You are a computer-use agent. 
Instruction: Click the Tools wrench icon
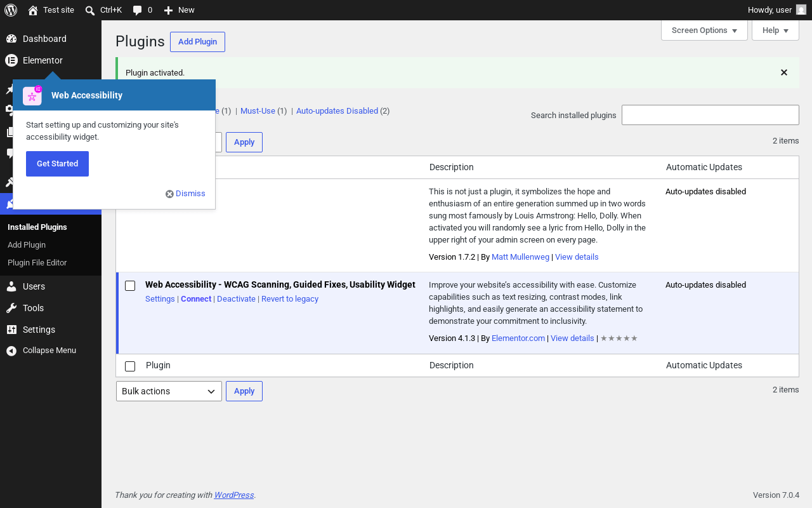[x=11, y=308]
